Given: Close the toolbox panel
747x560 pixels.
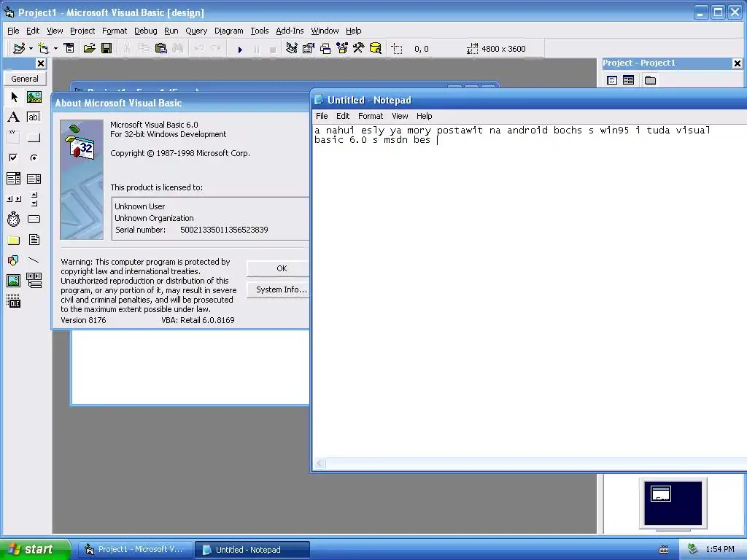Looking at the screenshot, I should [x=41, y=63].
